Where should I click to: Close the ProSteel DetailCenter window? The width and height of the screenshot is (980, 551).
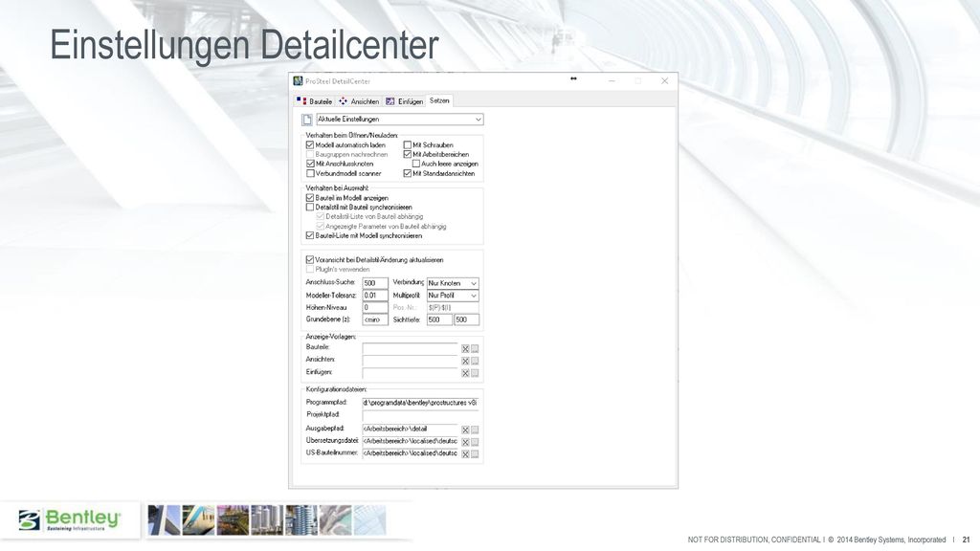coord(664,81)
